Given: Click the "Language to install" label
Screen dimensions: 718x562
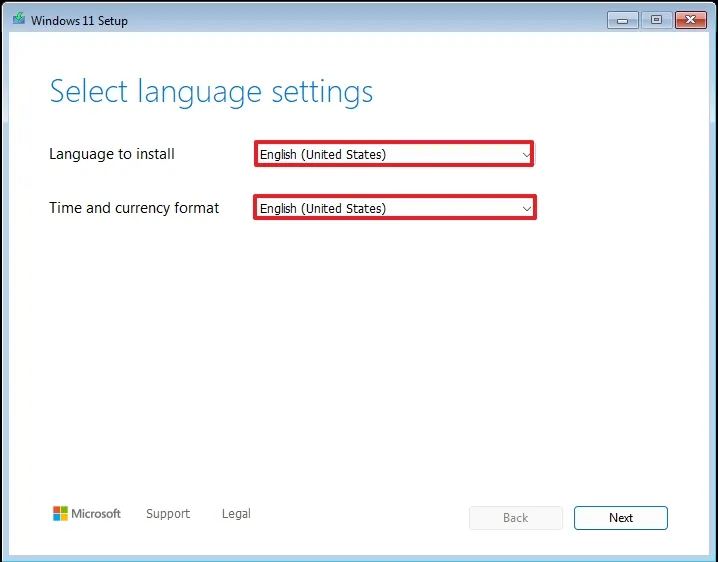Looking at the screenshot, I should pyautogui.click(x=112, y=154).
